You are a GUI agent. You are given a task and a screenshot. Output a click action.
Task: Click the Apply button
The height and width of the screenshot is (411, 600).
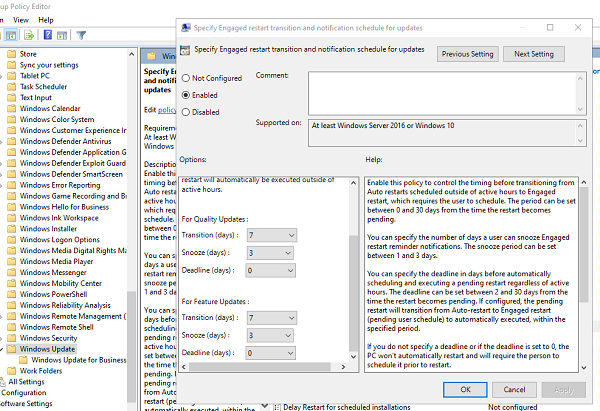pos(564,390)
